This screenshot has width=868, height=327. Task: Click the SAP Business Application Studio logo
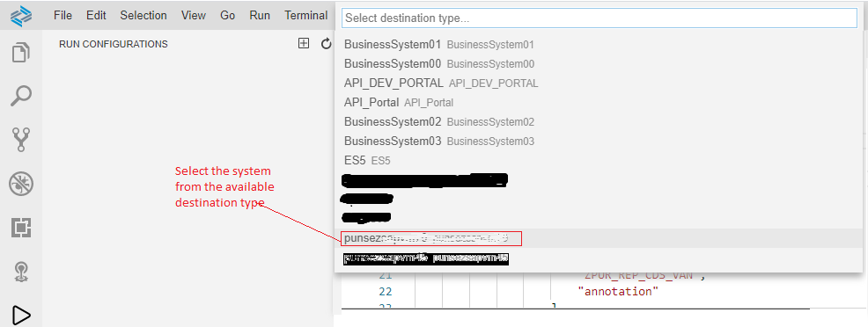(x=21, y=16)
